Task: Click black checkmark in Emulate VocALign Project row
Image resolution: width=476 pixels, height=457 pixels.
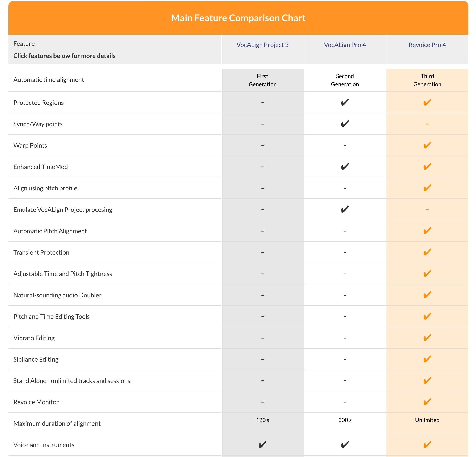Action: click(345, 209)
